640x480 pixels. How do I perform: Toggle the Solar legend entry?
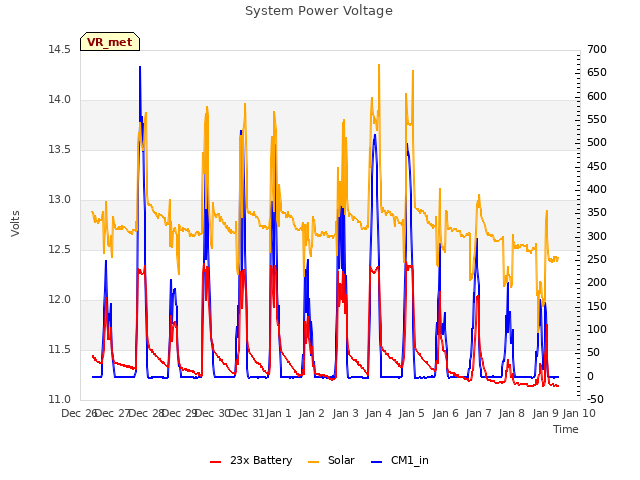tap(331, 460)
